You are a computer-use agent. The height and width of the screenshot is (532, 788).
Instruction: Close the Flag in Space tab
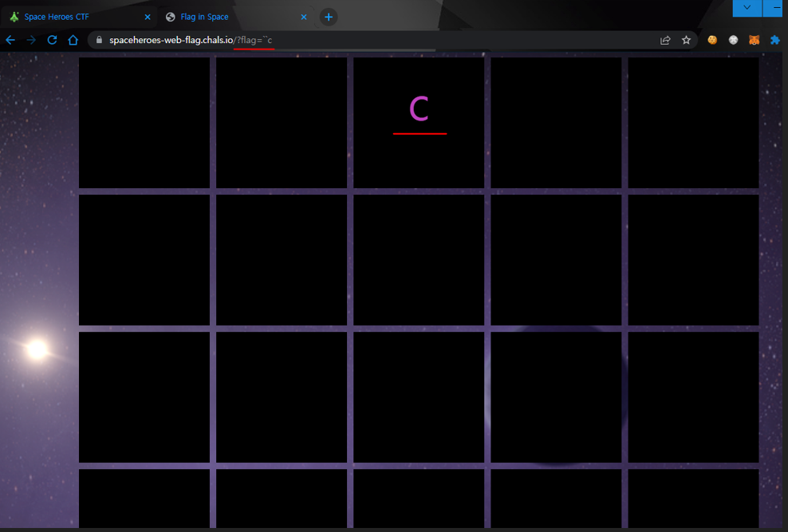click(x=304, y=17)
